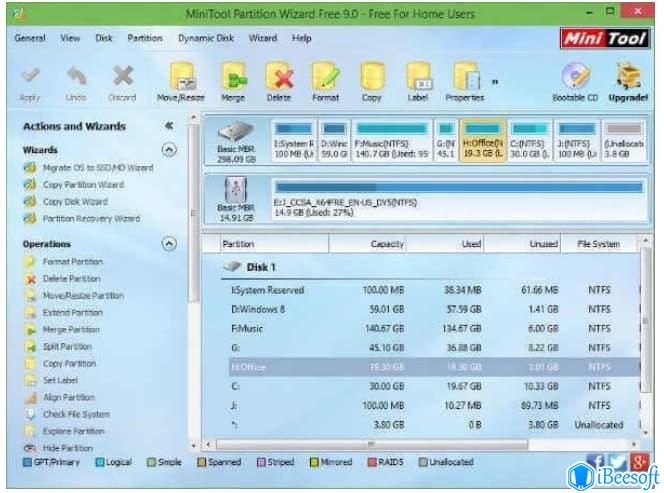The width and height of the screenshot is (664, 493).
Task: Click the Label toolbar icon
Action: tap(418, 77)
